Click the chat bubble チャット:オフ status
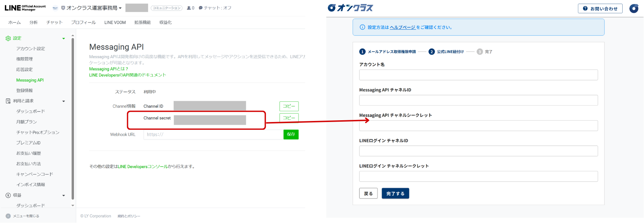Screen dimensions: 644x223 point(215,8)
